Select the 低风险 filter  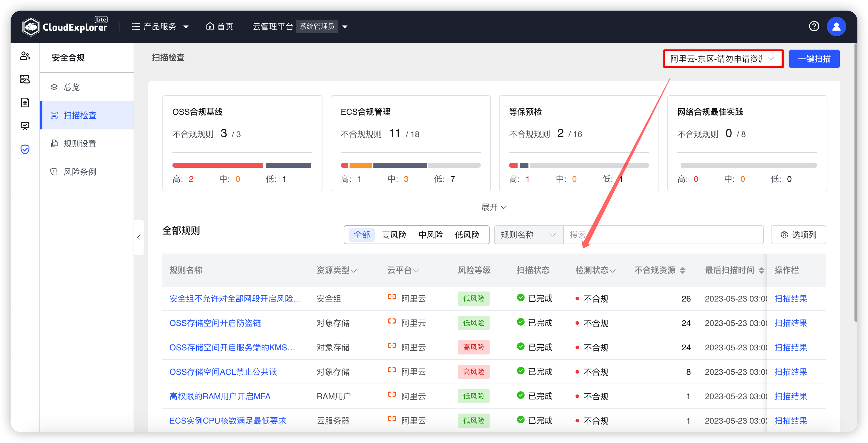[x=467, y=235]
